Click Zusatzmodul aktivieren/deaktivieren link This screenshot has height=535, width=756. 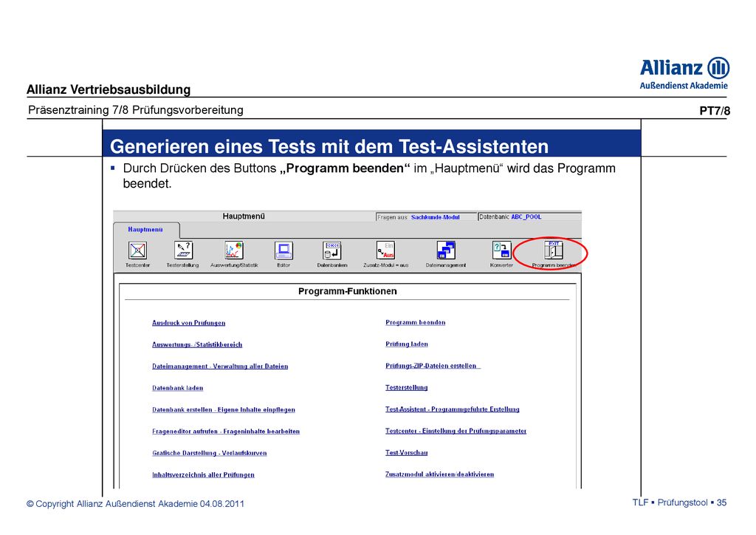pyautogui.click(x=439, y=474)
